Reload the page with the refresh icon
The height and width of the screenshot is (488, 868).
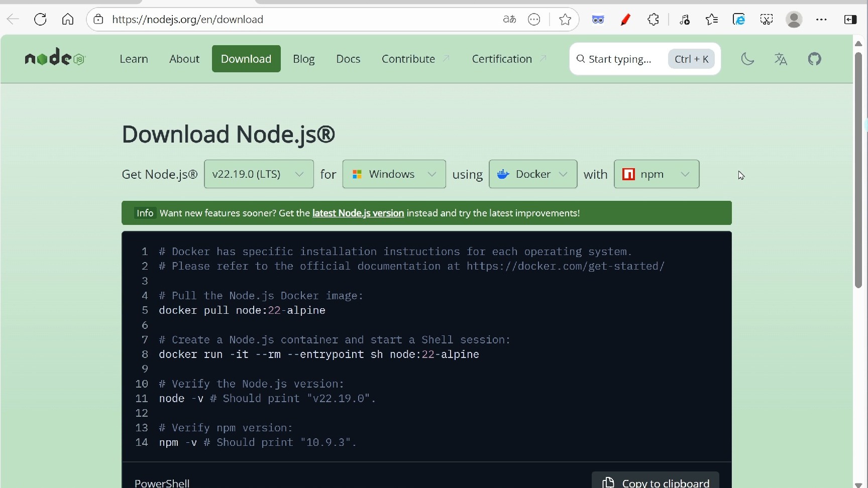tap(40, 20)
